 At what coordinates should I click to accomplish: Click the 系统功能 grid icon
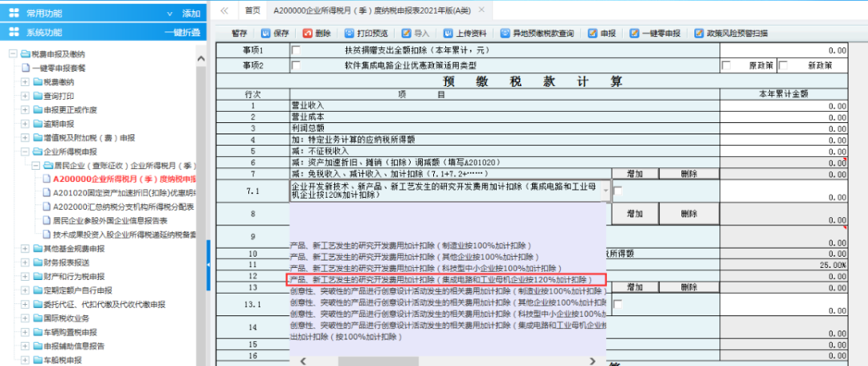tap(14, 32)
